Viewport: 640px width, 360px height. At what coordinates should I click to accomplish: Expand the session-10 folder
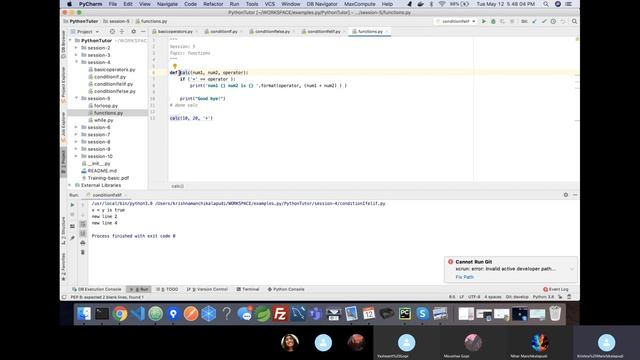(x=76, y=156)
